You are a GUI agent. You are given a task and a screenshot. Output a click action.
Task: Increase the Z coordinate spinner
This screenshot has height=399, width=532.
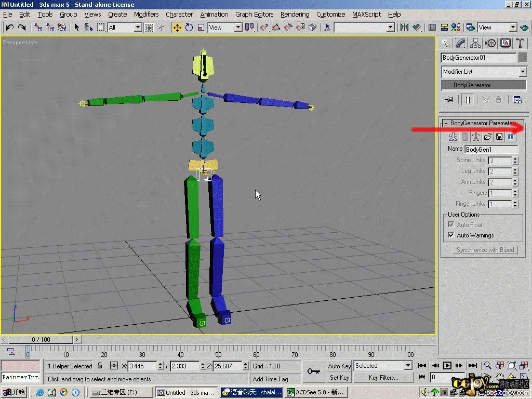point(245,364)
